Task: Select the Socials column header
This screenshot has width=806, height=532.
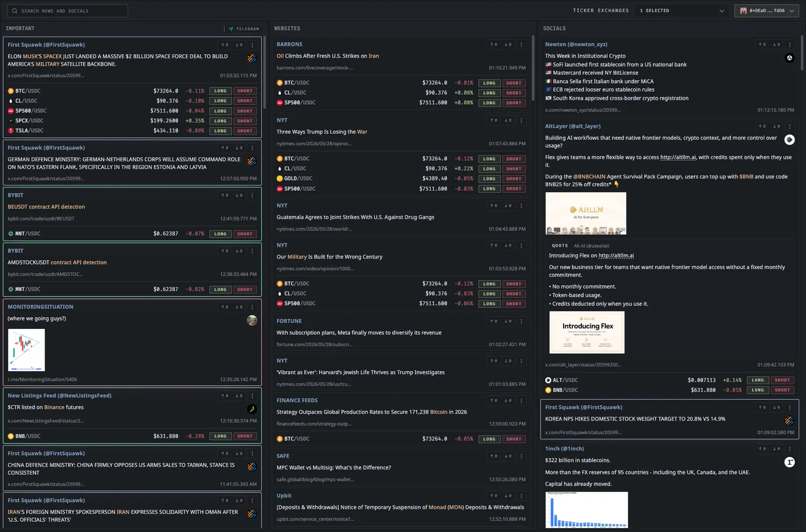Action: point(554,28)
